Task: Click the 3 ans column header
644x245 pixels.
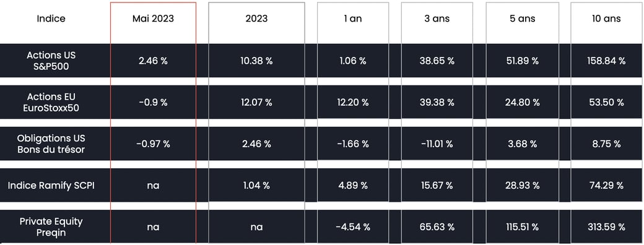Action: (x=437, y=19)
